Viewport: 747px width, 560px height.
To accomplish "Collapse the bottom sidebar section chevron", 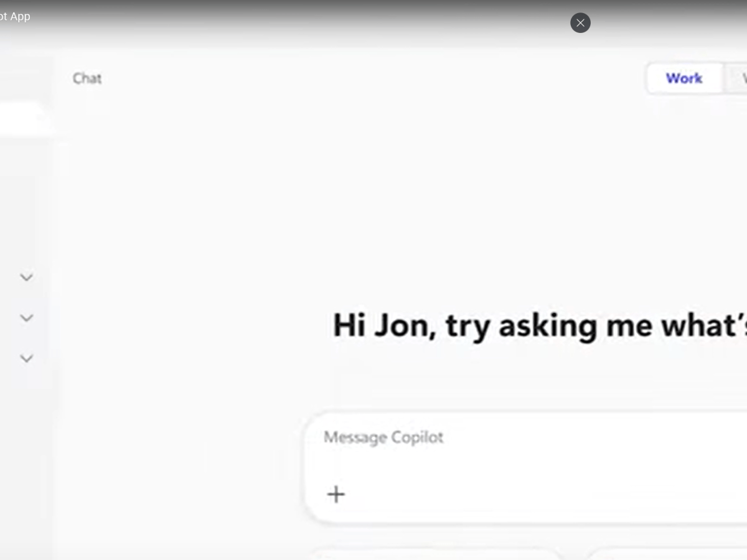I will (26, 358).
